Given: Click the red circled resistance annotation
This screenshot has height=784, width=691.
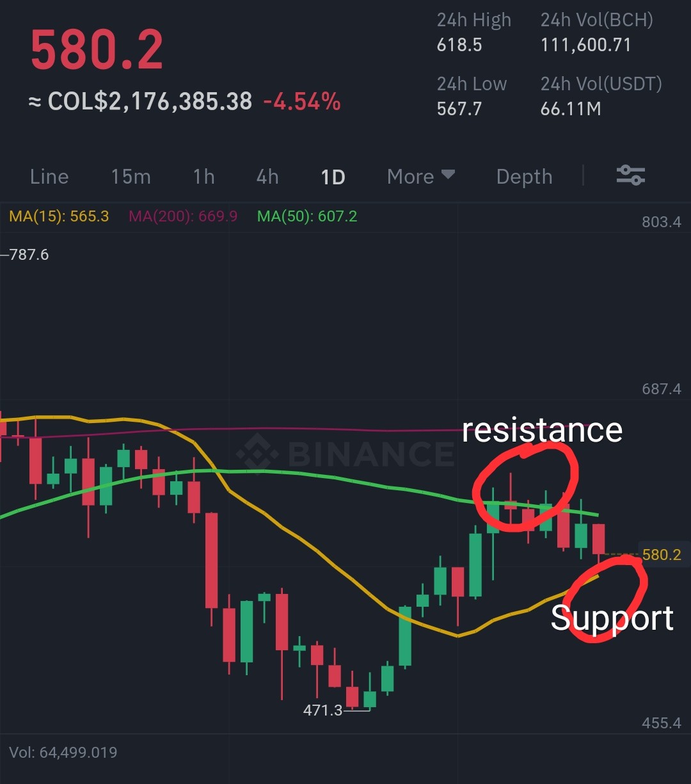Looking at the screenshot, I should (x=525, y=486).
